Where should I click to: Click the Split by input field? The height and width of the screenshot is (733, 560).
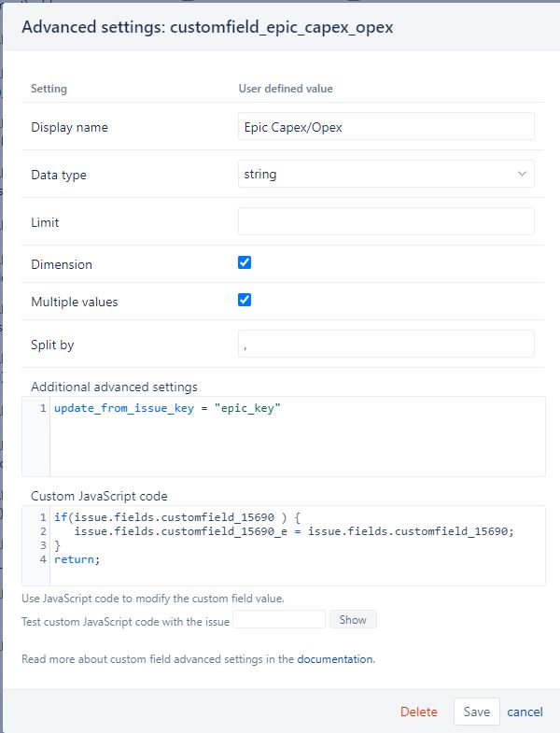click(x=386, y=344)
